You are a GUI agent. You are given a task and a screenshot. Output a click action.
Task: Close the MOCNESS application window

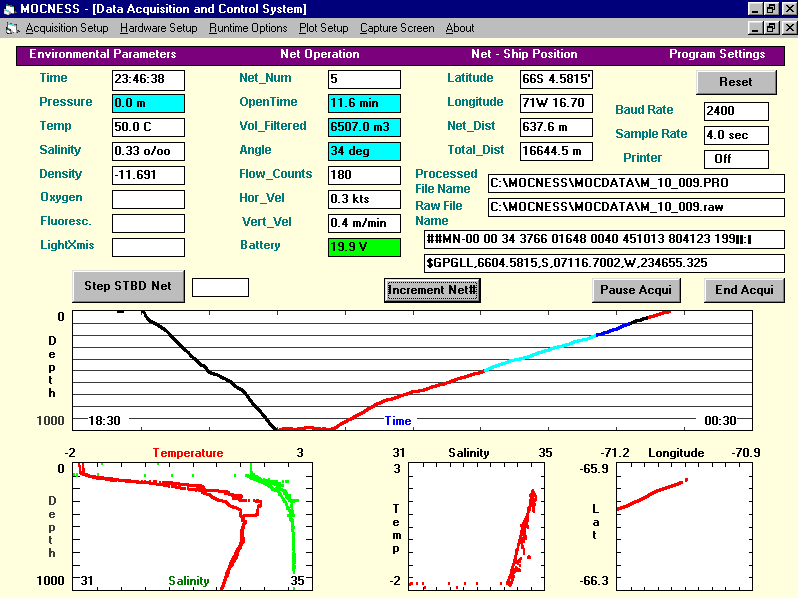(789, 9)
